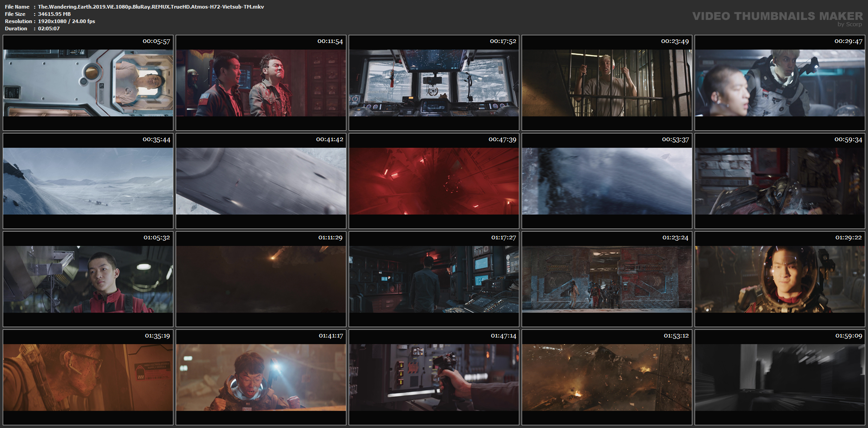Select the thumbnail at 00:41:42
Image resolution: width=868 pixels, height=428 pixels.
pos(261,181)
